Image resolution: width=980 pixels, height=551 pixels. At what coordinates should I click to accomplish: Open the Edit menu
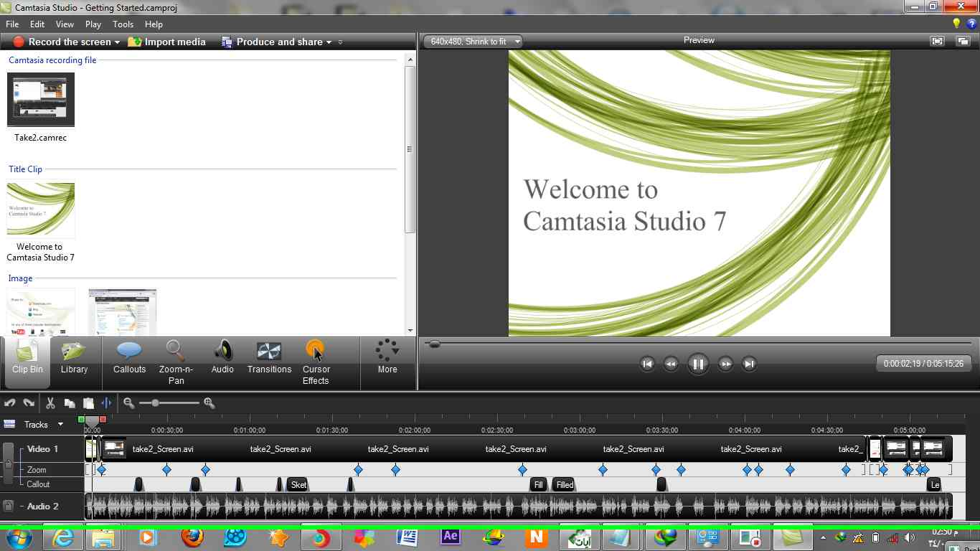click(37, 24)
